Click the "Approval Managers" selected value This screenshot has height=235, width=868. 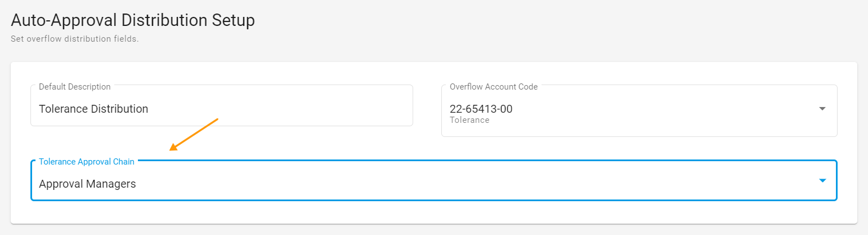click(x=87, y=184)
